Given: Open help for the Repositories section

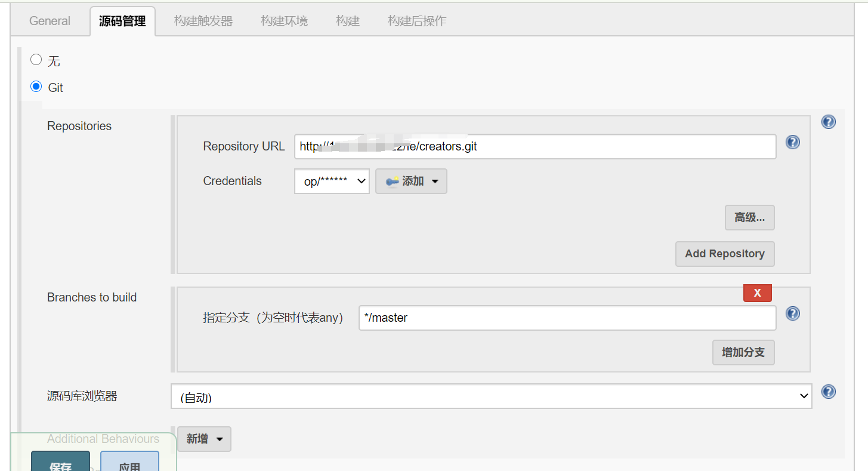Looking at the screenshot, I should tap(828, 122).
